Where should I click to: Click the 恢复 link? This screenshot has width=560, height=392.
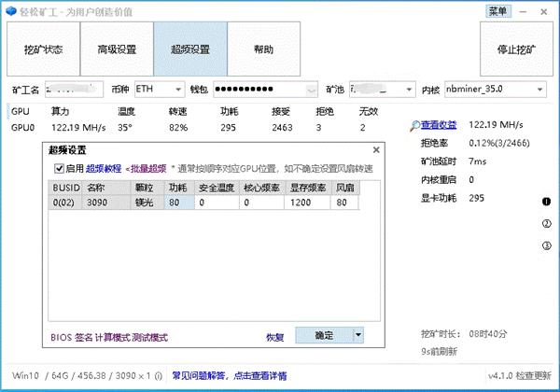click(275, 337)
